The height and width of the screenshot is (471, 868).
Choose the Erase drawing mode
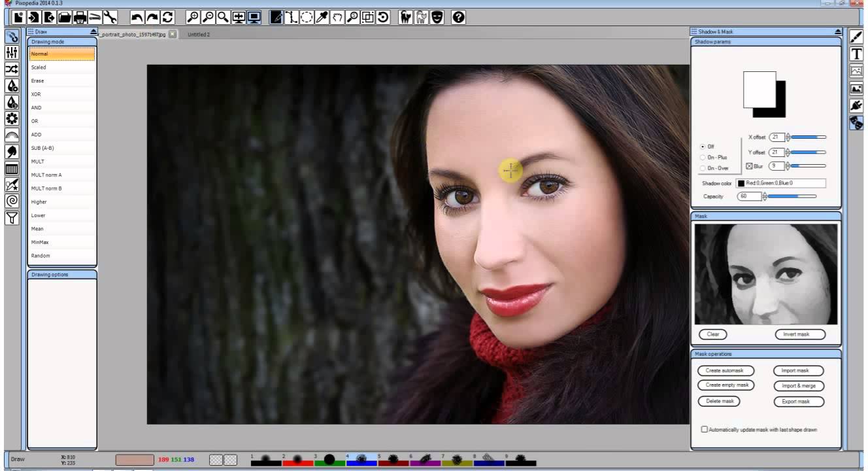tap(62, 81)
